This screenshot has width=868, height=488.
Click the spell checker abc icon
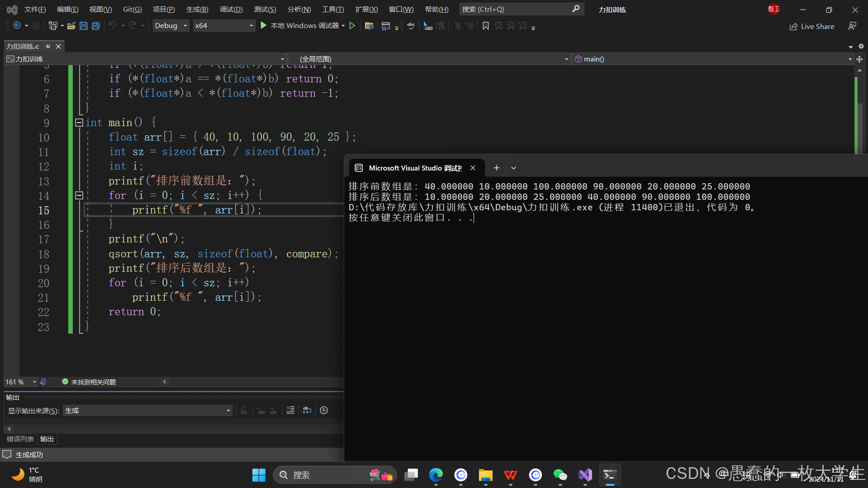[411, 26]
